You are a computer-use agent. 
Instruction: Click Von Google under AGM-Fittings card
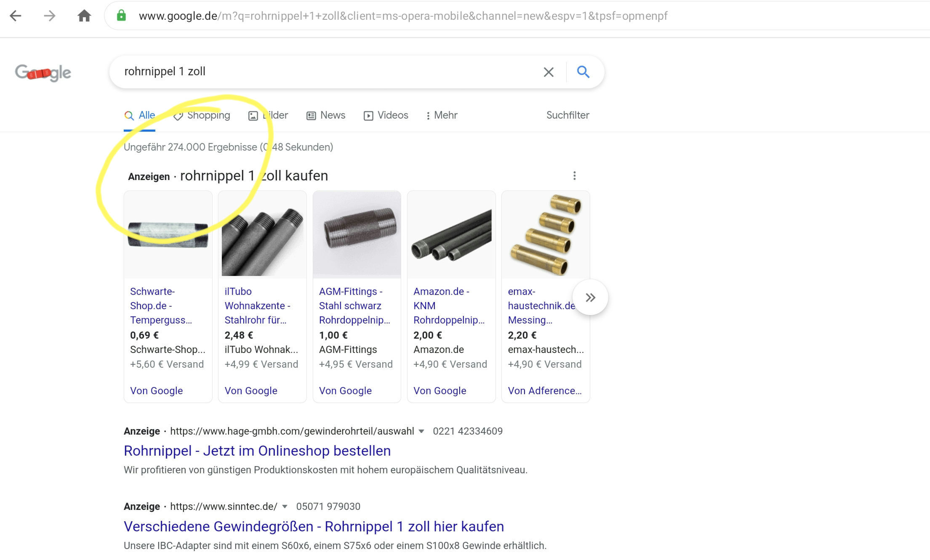click(x=345, y=391)
